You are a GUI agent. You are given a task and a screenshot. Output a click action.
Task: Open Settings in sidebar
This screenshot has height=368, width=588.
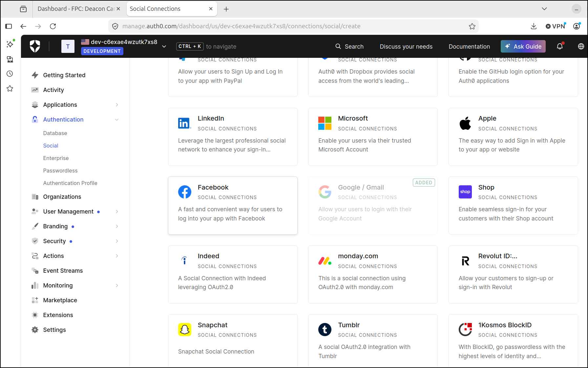click(54, 330)
